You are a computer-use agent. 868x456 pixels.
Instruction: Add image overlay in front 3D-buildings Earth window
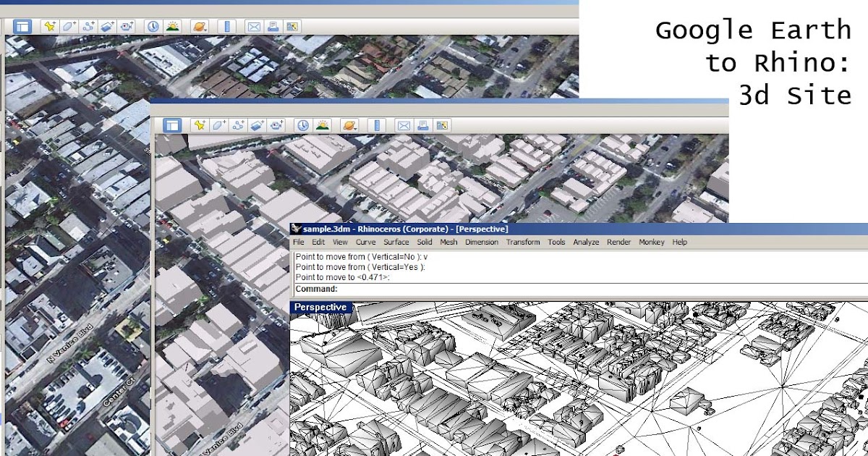(x=258, y=125)
